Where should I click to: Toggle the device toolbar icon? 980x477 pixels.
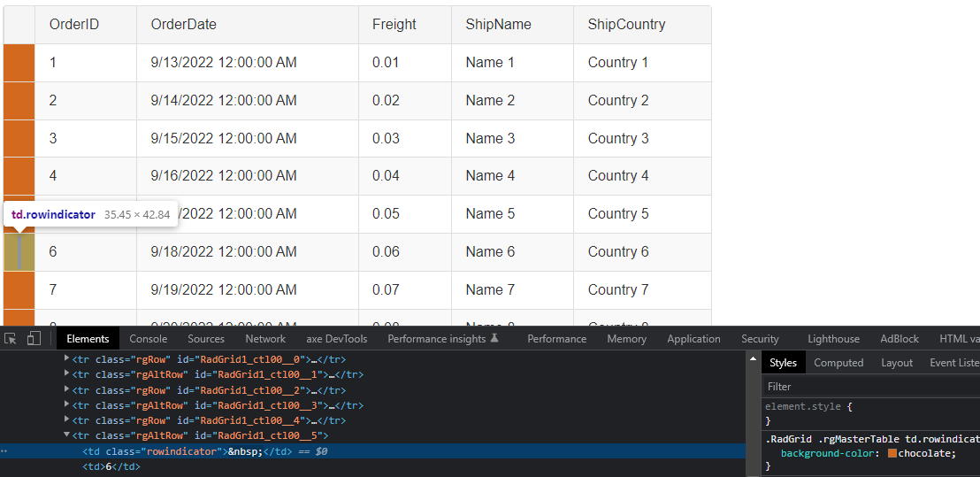click(34, 338)
